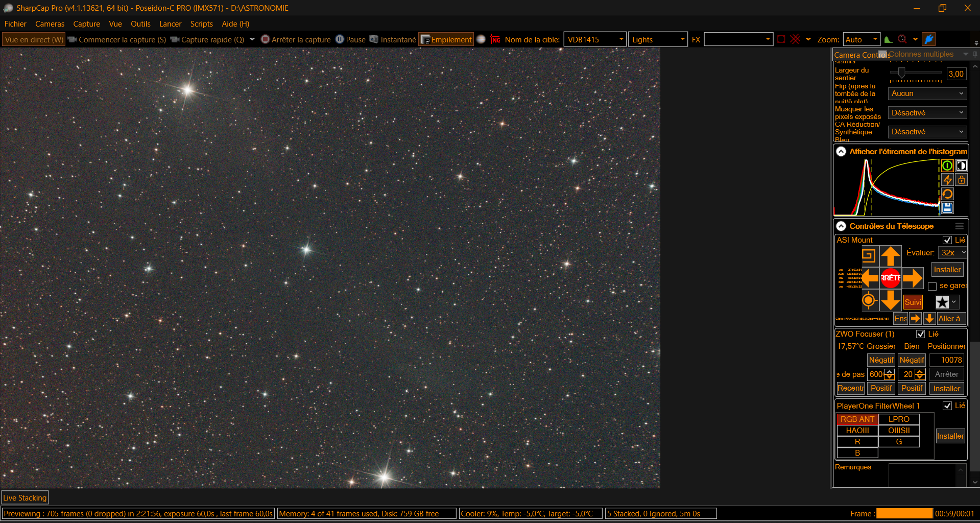The height and width of the screenshot is (523, 980).
Task: Click the blue plug icon in the toolbar
Action: click(929, 39)
